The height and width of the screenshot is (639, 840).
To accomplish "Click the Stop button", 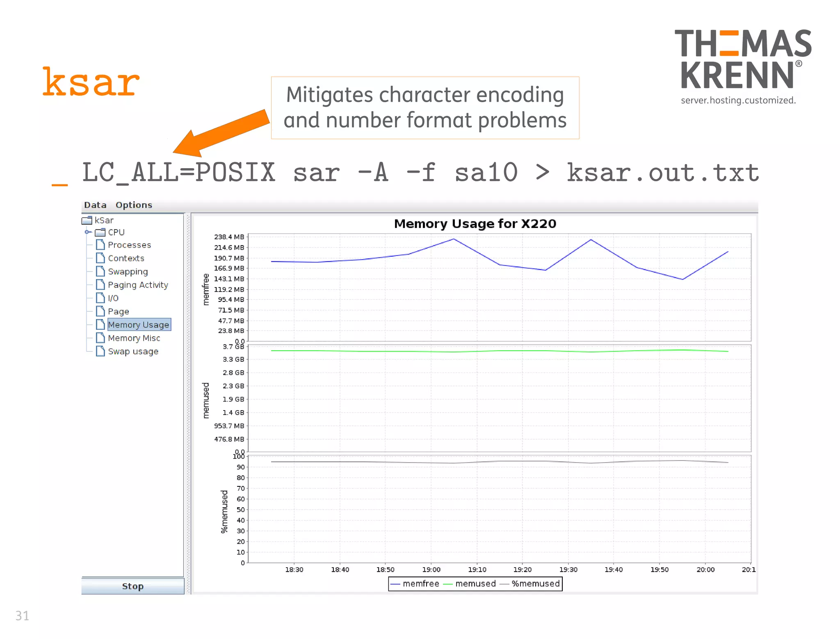I will point(132,586).
